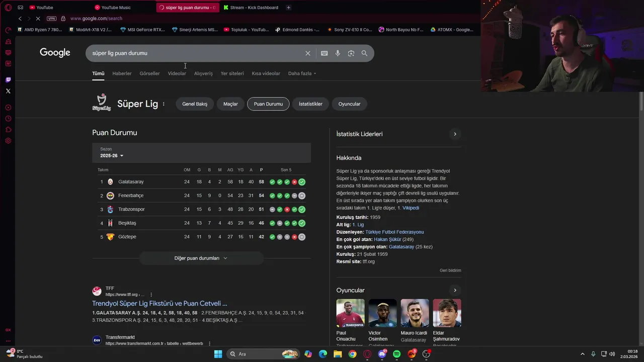Open the Daha fazla dropdown
The height and width of the screenshot is (362, 644).
(x=302, y=73)
